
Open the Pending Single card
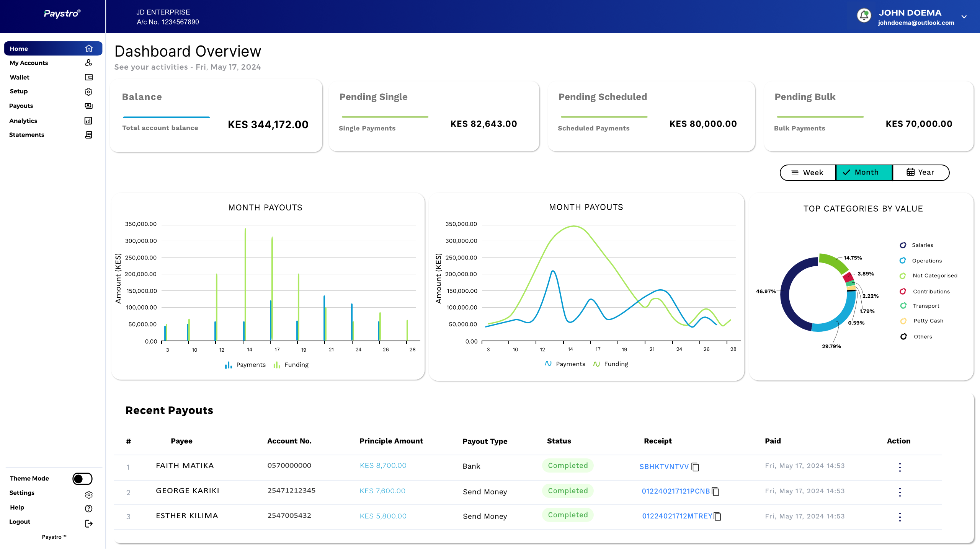(x=434, y=116)
